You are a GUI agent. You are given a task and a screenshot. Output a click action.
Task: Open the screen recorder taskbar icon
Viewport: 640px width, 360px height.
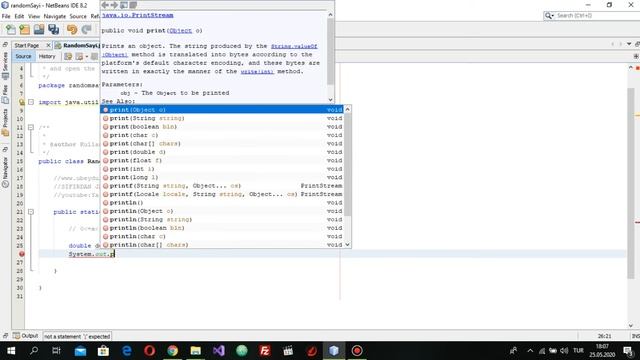357,351
